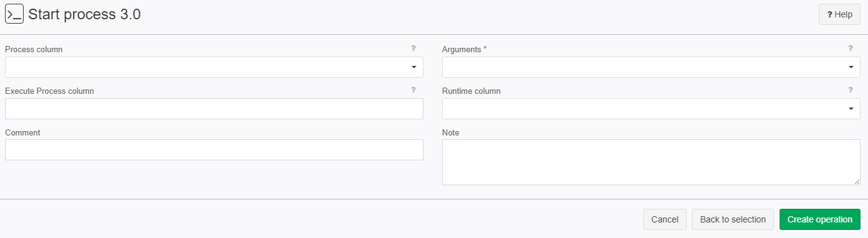This screenshot has height=238, width=868.
Task: Focus the Comment text field
Action: click(214, 150)
